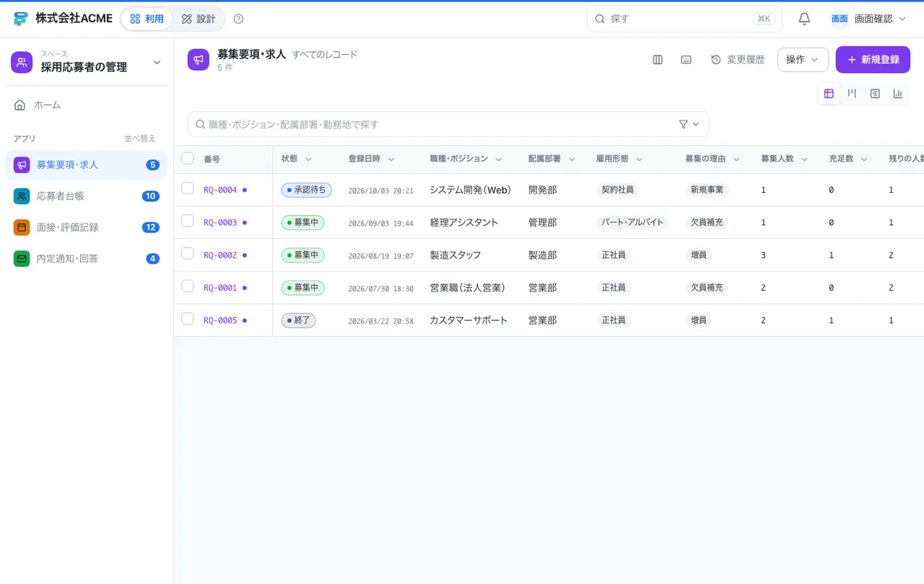Image resolution: width=924 pixels, height=584 pixels.
Task: Click 並べ替え in the sidebar
Action: click(139, 139)
